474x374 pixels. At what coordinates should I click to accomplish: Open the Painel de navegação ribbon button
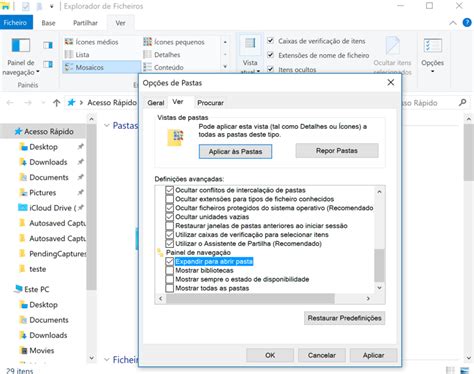(21, 57)
